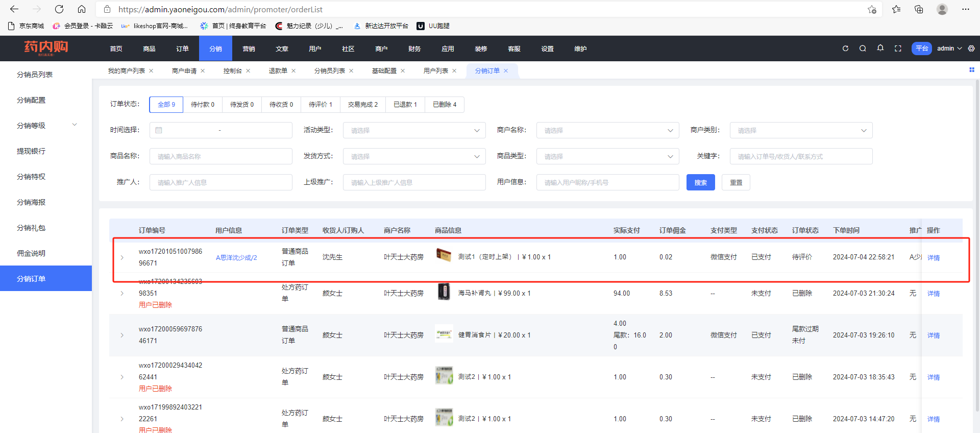Open the notification bell
980x433 pixels.
click(x=880, y=48)
